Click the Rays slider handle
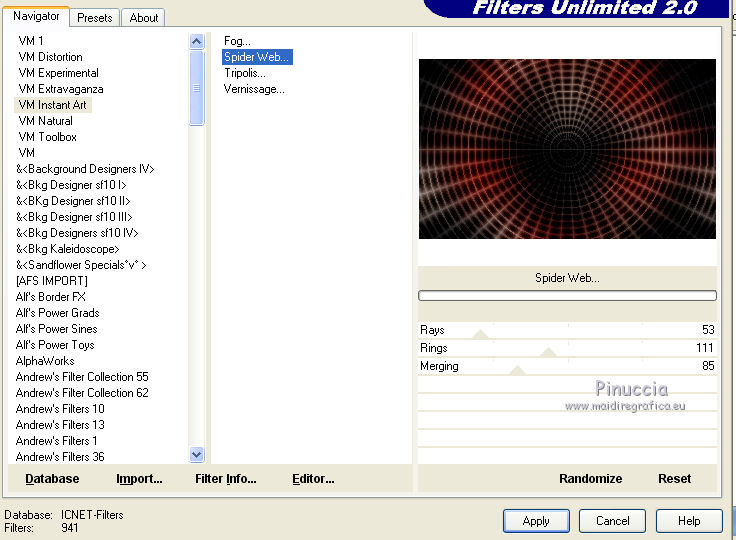The height and width of the screenshot is (540, 736). tap(480, 334)
